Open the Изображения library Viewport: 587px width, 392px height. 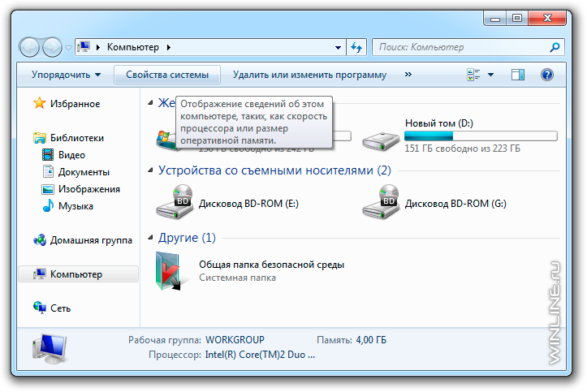pyautogui.click(x=89, y=189)
